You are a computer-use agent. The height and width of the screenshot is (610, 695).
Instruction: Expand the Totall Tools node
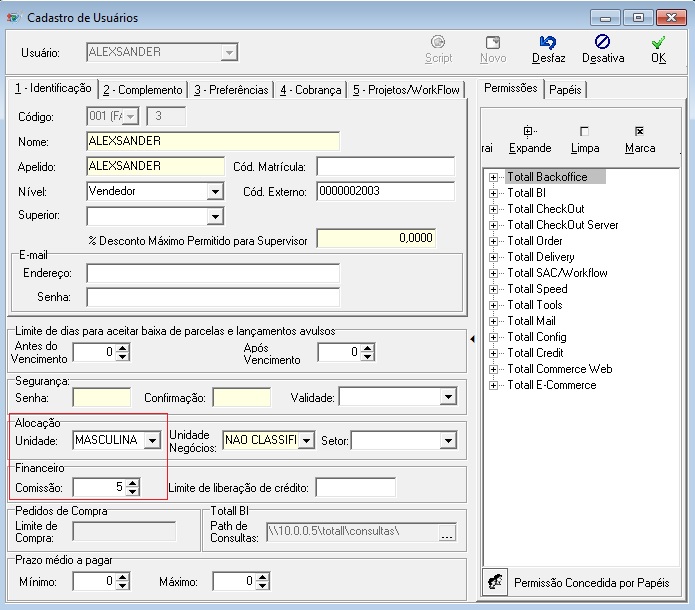click(493, 305)
